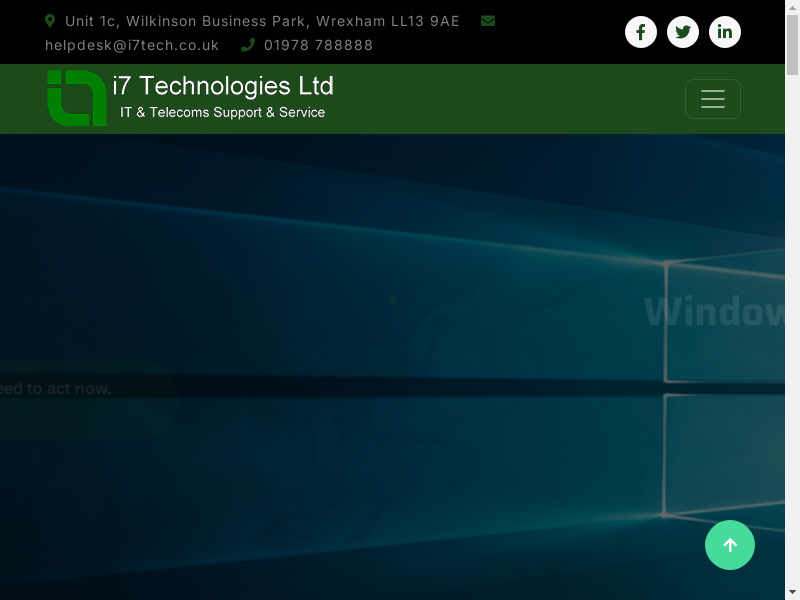800x600 pixels.
Task: Click the phone handset icon
Action: click(248, 45)
